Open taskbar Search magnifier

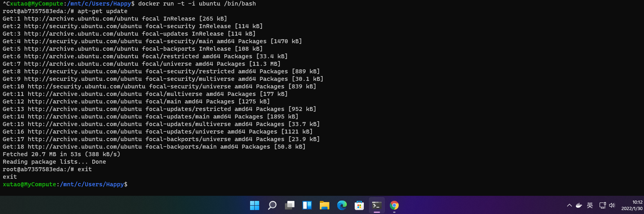pos(272,205)
